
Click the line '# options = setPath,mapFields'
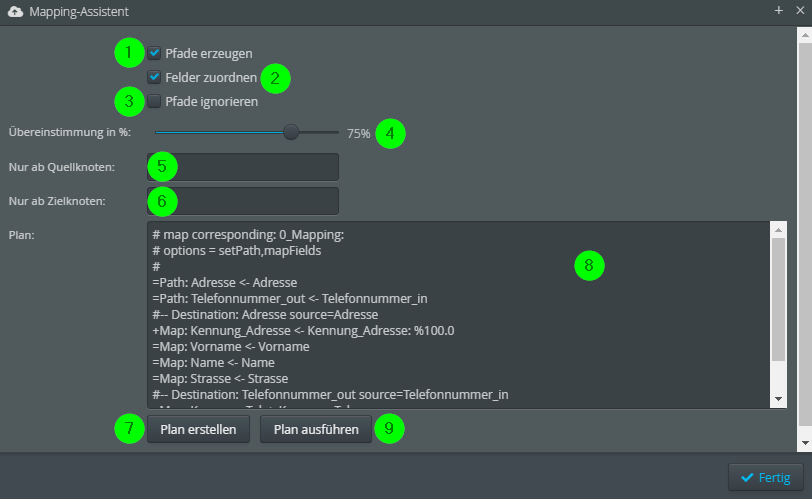(237, 251)
